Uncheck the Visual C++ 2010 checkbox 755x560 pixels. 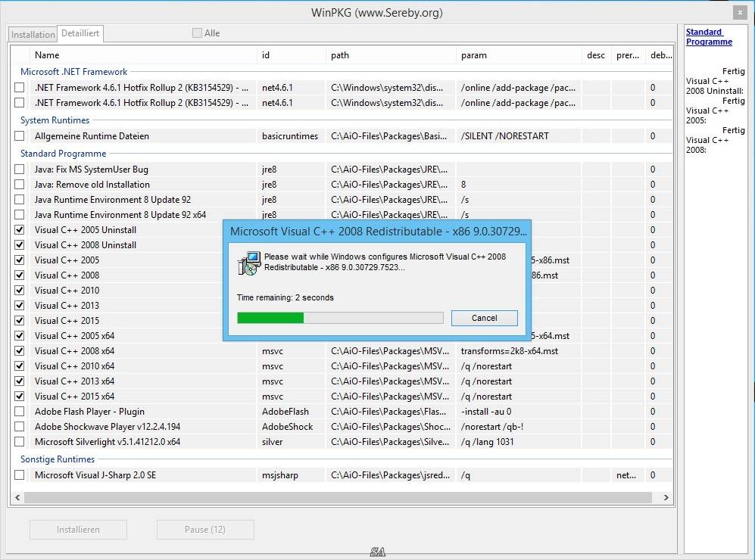click(x=19, y=290)
